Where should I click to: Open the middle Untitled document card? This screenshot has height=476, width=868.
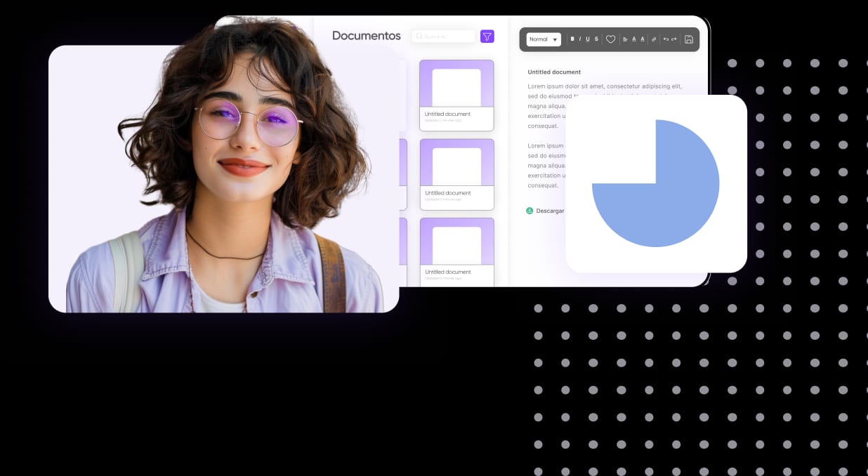click(456, 174)
